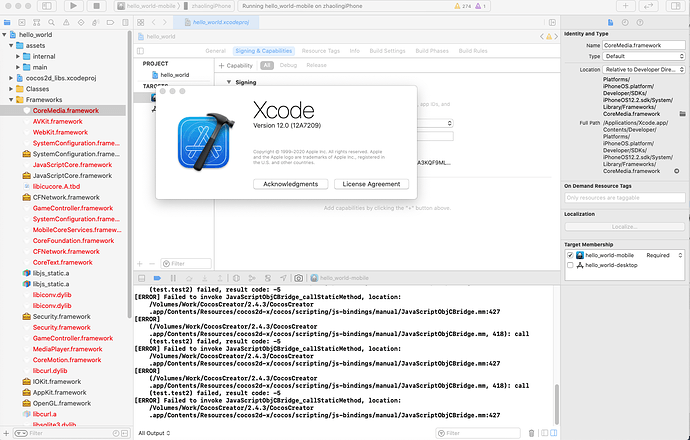Add a new file with navigator plus button
690x440 pixels.
6,433
